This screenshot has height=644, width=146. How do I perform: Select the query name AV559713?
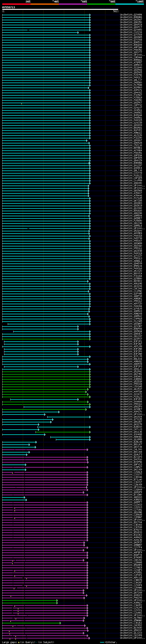tap(8, 7)
